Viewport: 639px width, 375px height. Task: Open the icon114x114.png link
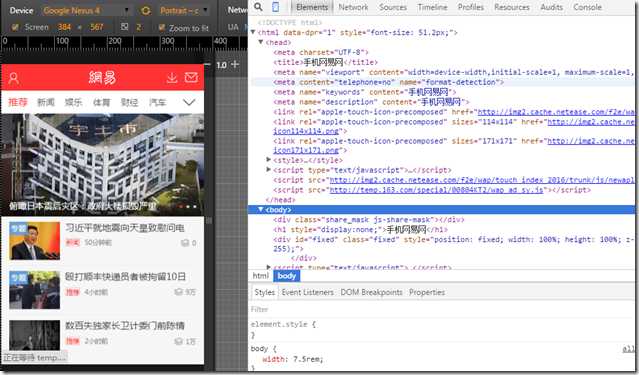coord(306,131)
